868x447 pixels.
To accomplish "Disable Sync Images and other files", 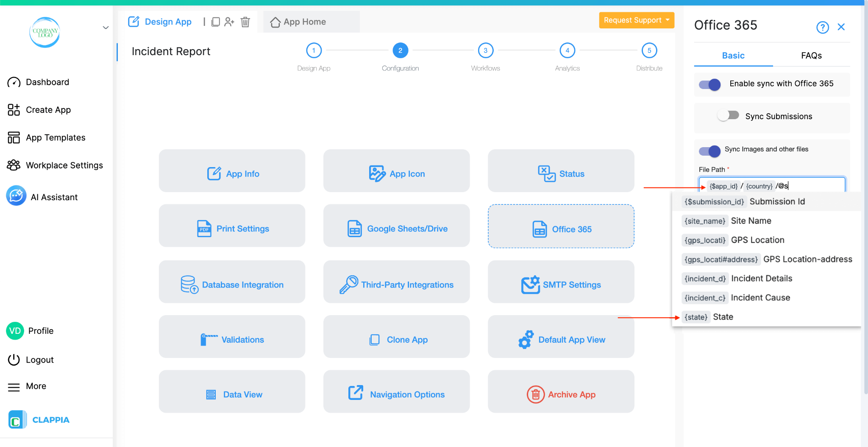I will (709, 151).
